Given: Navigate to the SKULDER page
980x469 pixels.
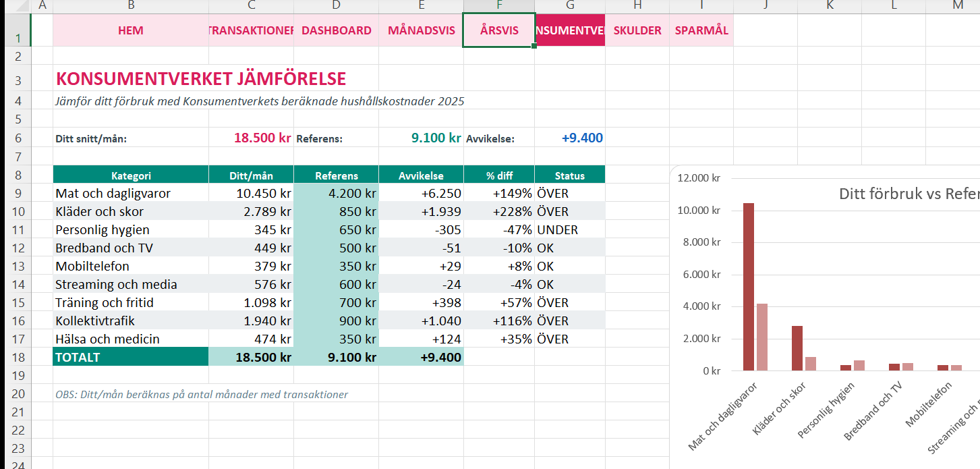Looking at the screenshot, I should (x=637, y=30).
